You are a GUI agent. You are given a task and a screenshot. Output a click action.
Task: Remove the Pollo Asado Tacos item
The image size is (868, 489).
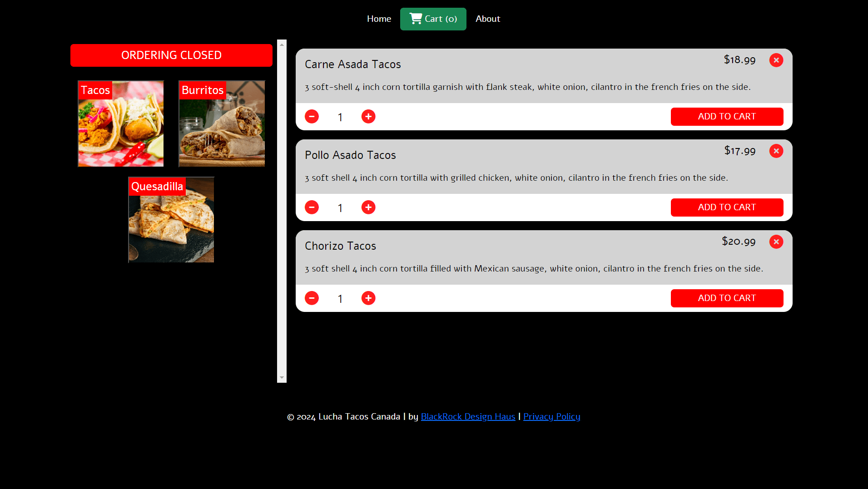pos(776,151)
